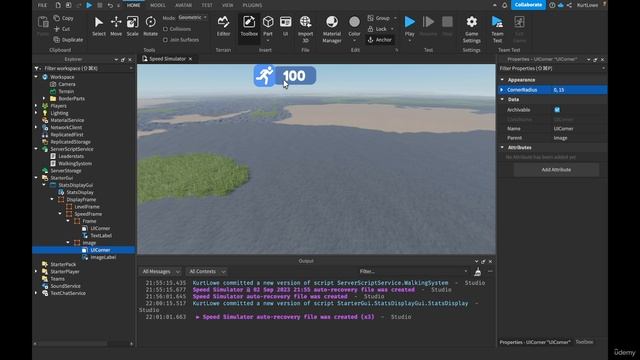
Task: Select the StatsDisplay script in Explorer
Action: point(80,192)
